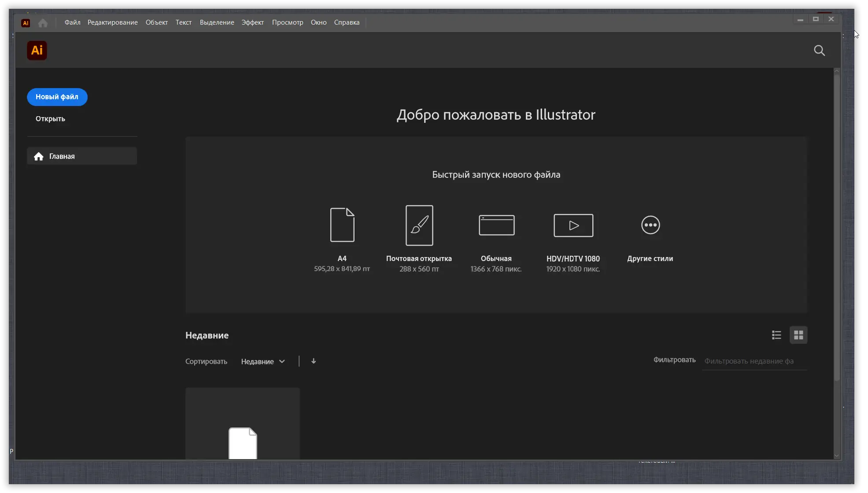Click the home icon in the title bar

point(43,22)
